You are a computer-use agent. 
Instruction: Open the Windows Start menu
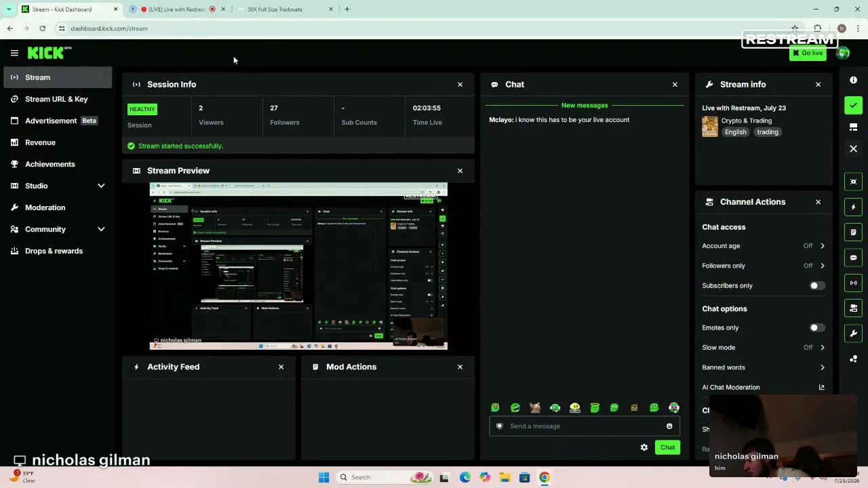323,477
